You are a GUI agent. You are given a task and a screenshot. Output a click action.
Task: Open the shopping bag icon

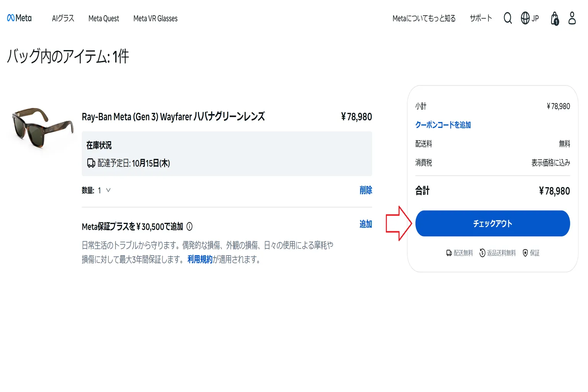[555, 18]
